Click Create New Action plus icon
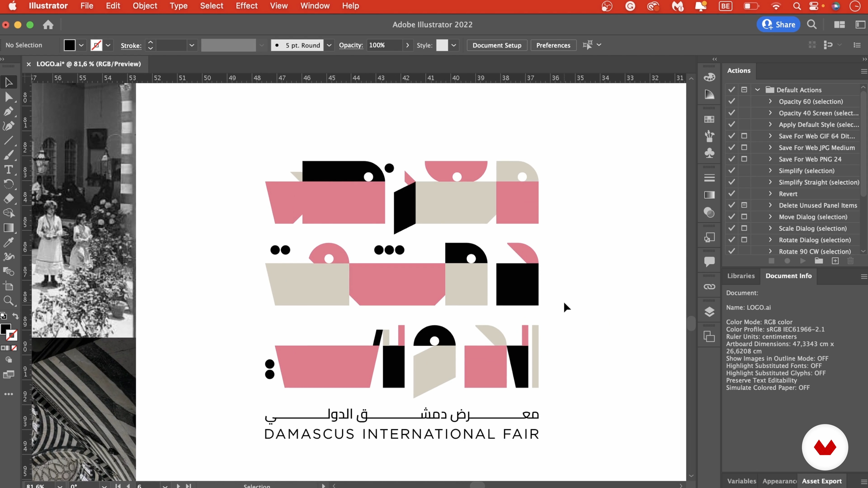868x488 pixels. pyautogui.click(x=835, y=261)
